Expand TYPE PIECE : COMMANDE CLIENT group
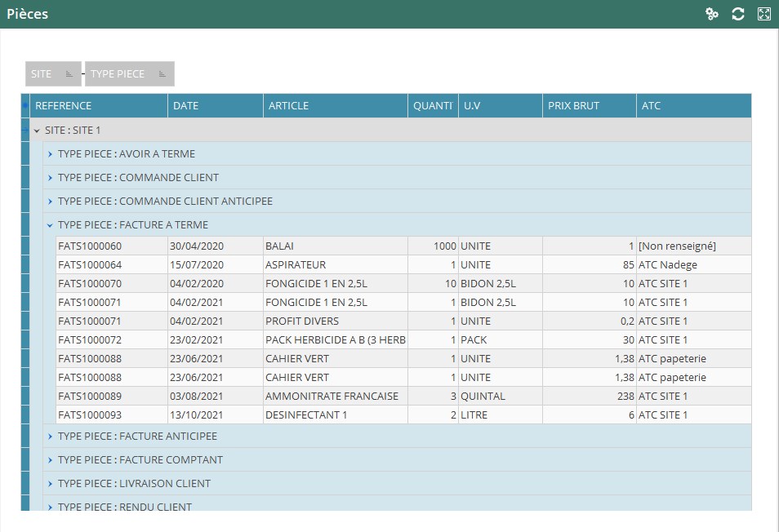This screenshot has width=779, height=532. (51, 178)
